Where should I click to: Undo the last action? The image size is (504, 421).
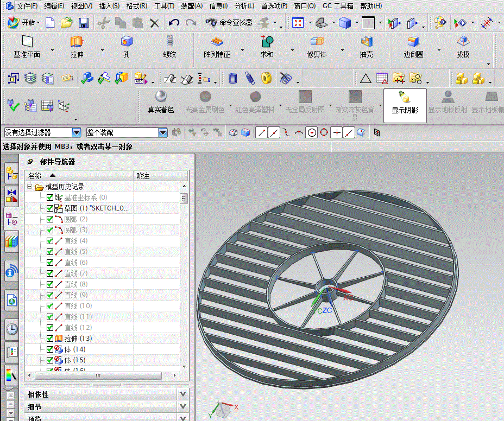(174, 23)
